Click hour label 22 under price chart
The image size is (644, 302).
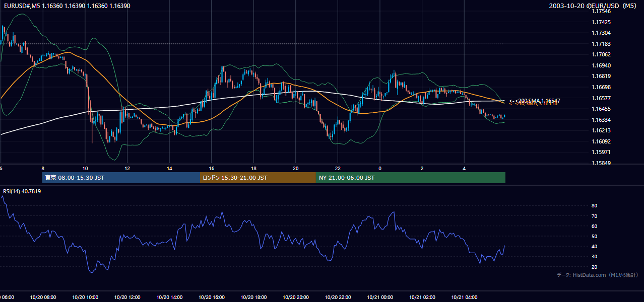coord(338,169)
